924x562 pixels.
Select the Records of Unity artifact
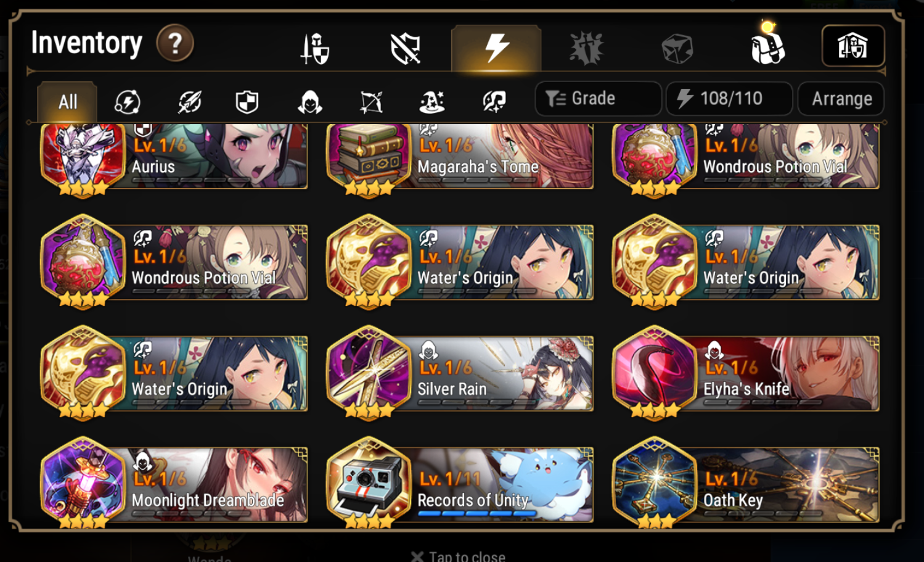(x=460, y=484)
